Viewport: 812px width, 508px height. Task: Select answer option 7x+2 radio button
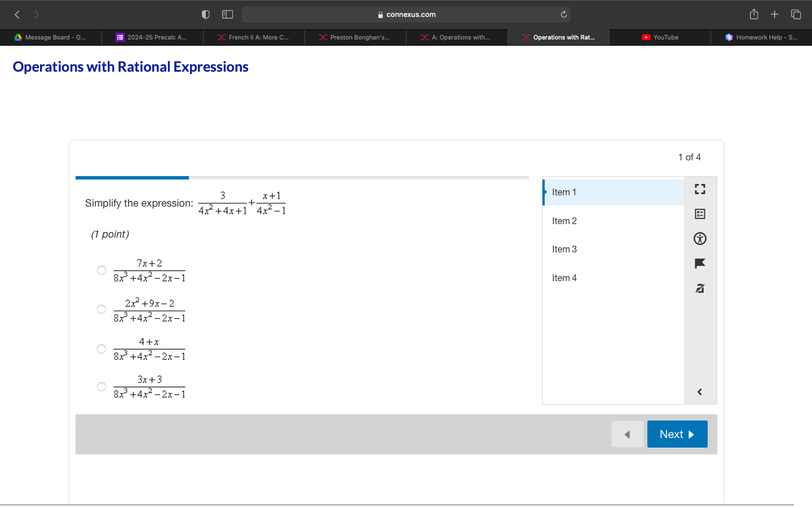(101, 270)
